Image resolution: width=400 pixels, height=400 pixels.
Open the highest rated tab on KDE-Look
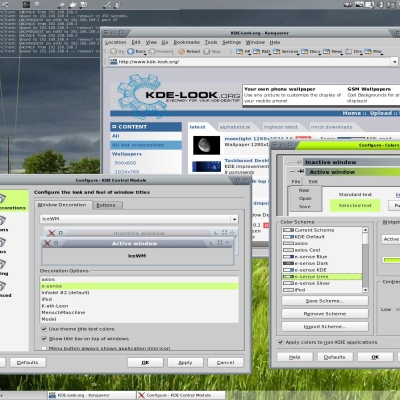click(280, 127)
